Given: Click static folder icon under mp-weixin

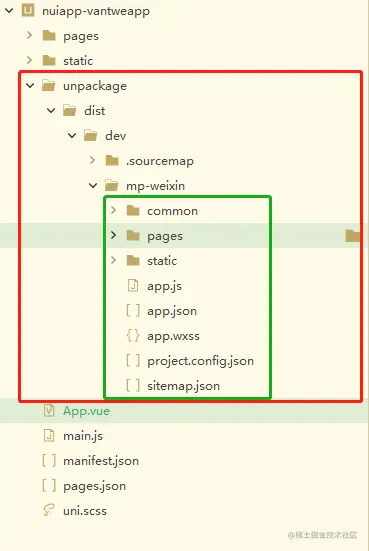Looking at the screenshot, I should [x=133, y=260].
